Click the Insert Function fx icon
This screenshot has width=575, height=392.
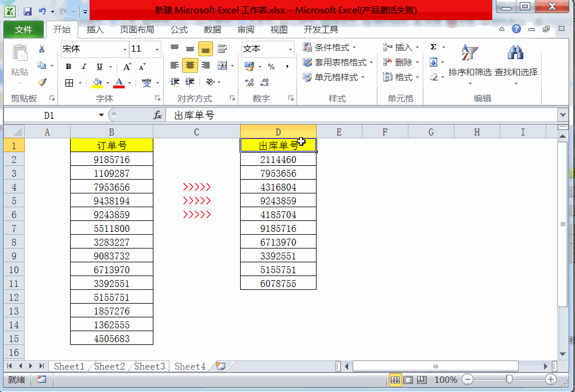157,115
